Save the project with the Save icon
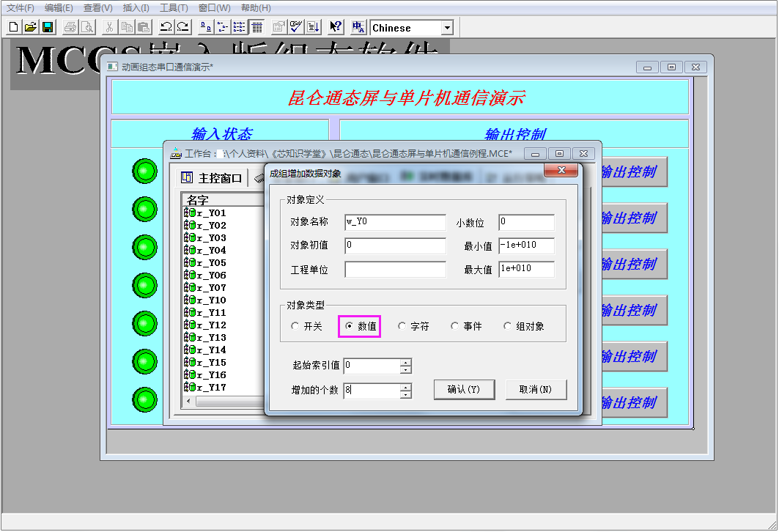This screenshot has width=779, height=532. [x=48, y=26]
